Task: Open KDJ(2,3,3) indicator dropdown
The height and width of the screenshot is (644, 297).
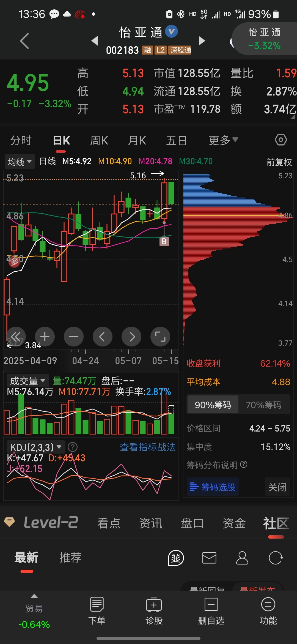Action: pos(36,447)
